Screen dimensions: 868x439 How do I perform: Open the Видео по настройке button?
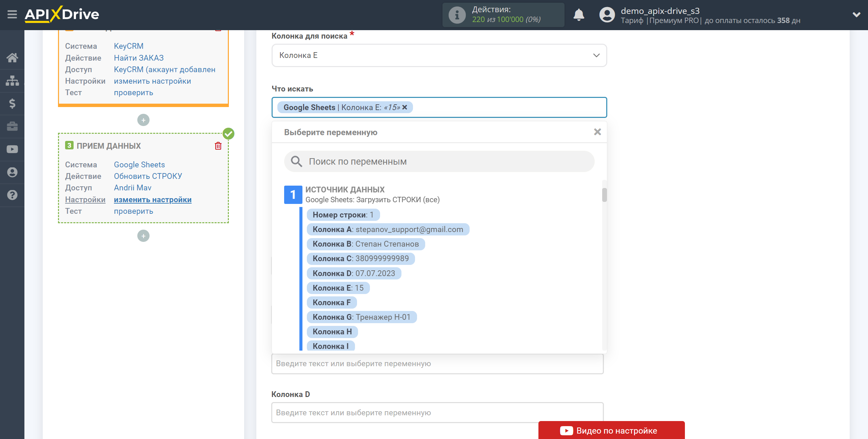click(x=611, y=430)
